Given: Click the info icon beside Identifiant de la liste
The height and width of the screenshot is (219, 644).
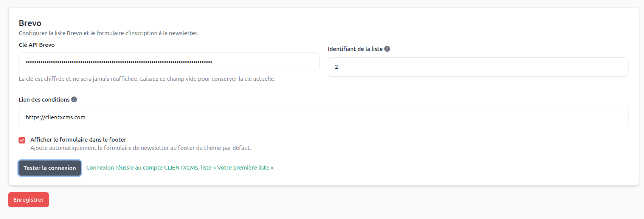Looking at the screenshot, I should 387,49.
